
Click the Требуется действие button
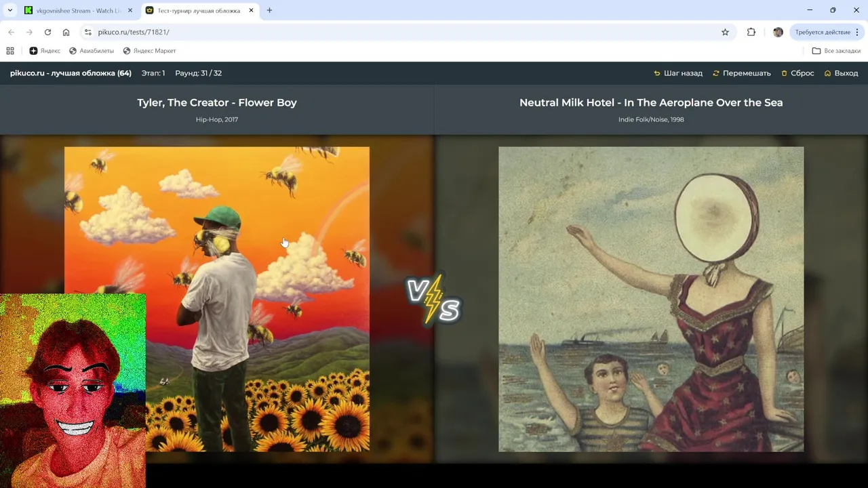pos(823,32)
